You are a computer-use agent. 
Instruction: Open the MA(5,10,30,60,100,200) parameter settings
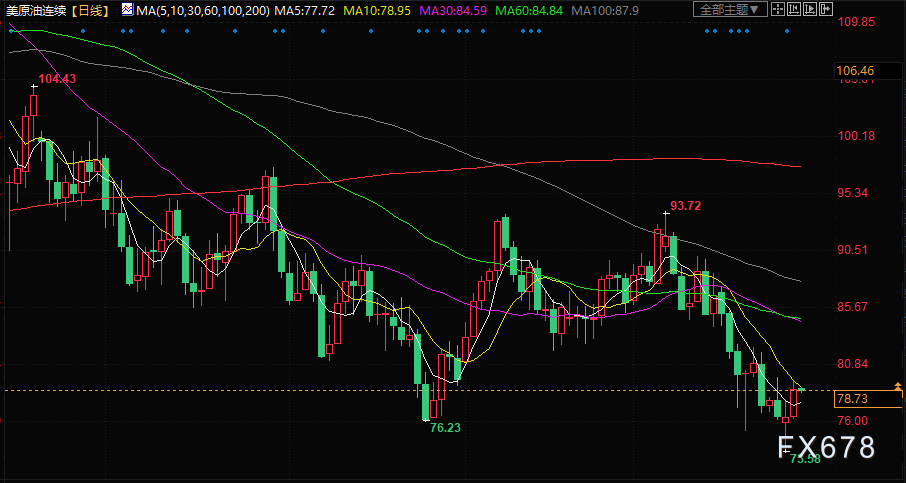tap(203, 10)
